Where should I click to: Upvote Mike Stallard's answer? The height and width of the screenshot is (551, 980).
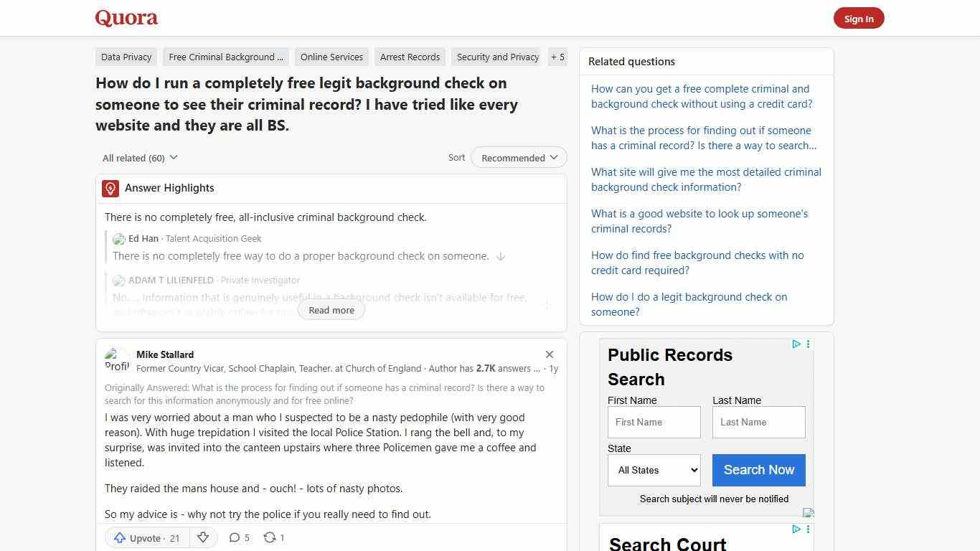click(x=146, y=537)
